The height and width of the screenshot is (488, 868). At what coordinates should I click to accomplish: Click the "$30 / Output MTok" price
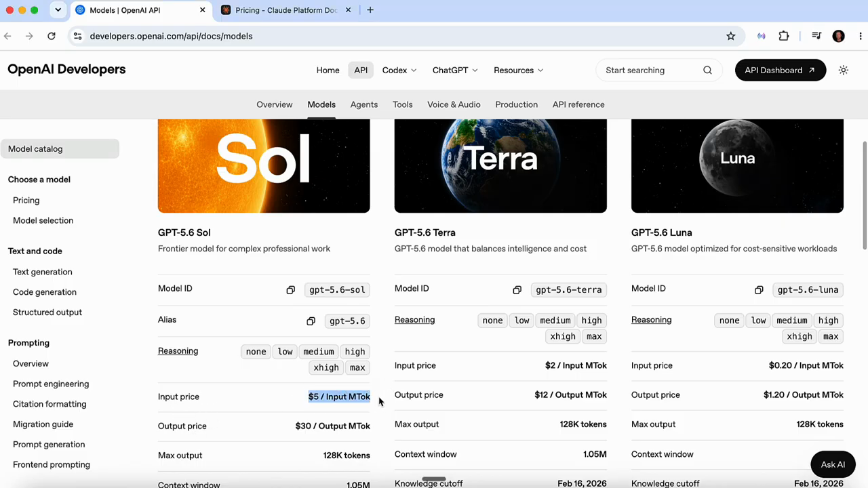tap(333, 426)
